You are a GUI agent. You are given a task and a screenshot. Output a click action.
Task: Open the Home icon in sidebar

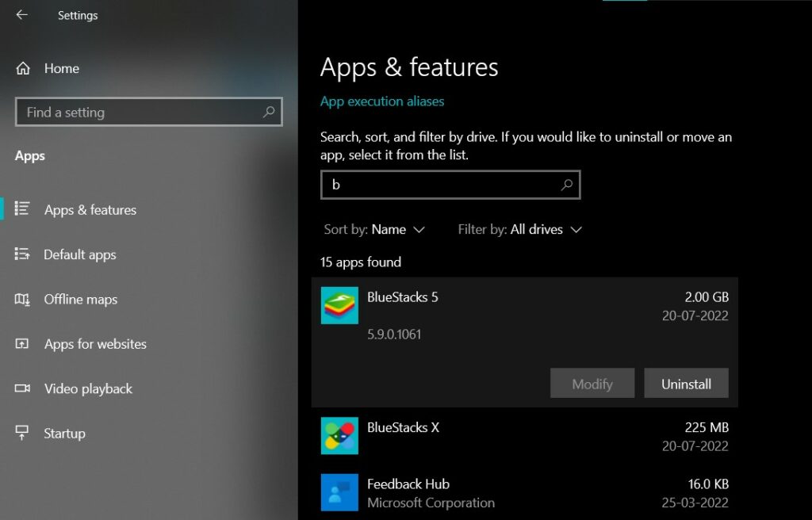[22, 68]
